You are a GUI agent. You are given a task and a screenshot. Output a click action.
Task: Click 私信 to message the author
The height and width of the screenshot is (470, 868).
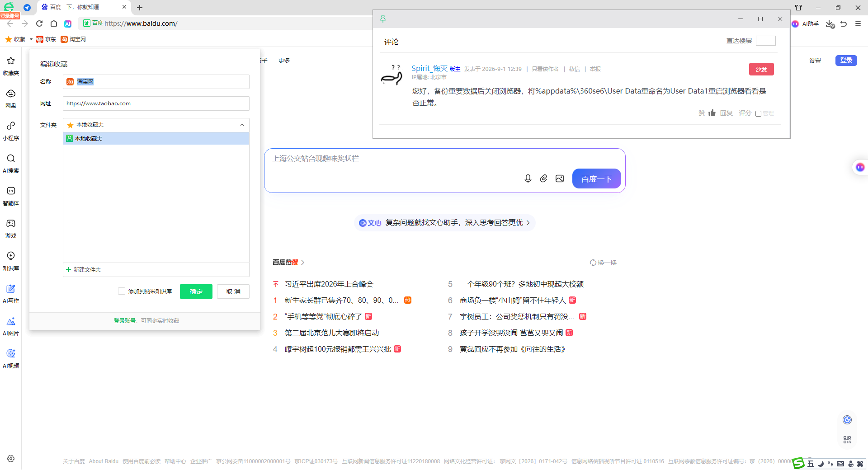[x=574, y=69]
